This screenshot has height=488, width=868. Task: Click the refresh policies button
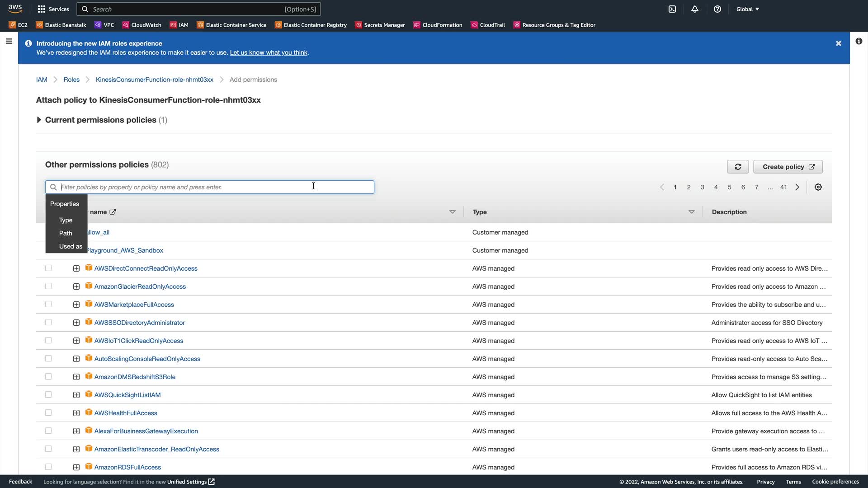point(738,167)
